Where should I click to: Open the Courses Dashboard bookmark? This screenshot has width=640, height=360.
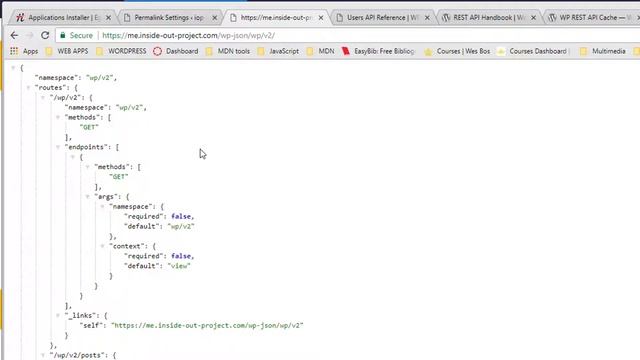pos(532,51)
